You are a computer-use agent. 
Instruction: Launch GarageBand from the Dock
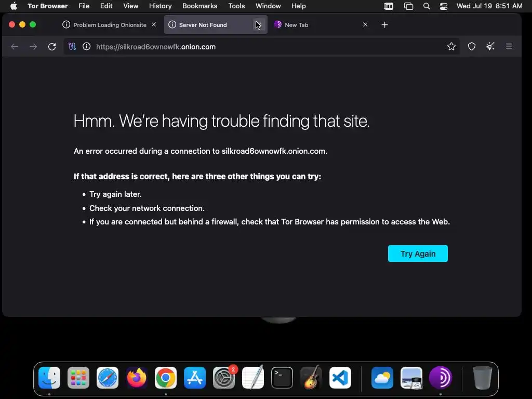[311, 378]
